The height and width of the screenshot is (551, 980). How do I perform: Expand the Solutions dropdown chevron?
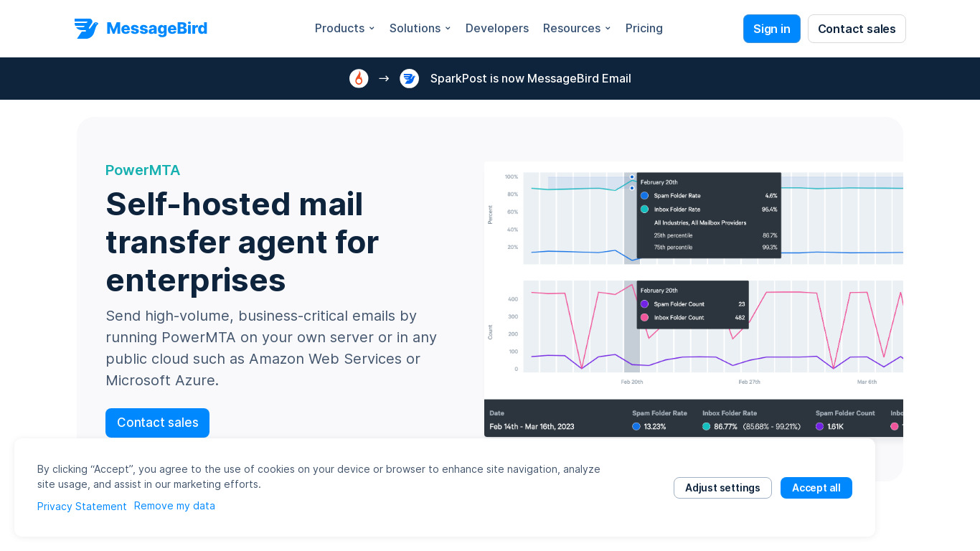tap(448, 29)
